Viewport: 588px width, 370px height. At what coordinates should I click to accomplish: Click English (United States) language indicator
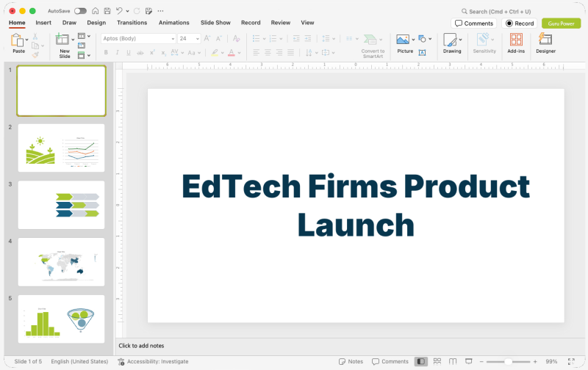pos(79,361)
